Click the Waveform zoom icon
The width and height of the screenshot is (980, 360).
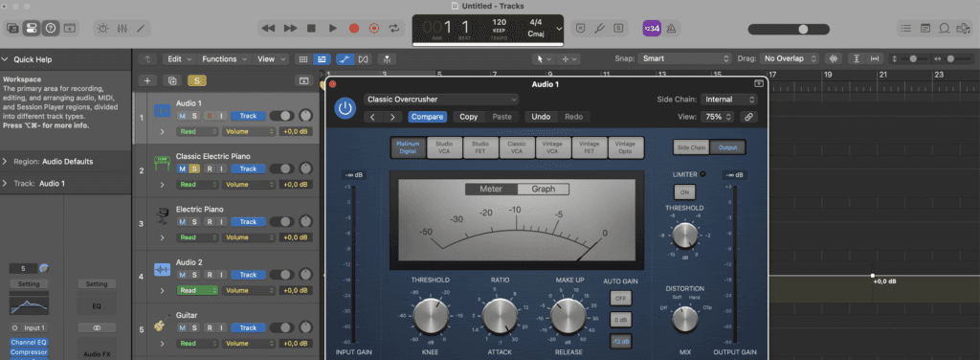834,58
